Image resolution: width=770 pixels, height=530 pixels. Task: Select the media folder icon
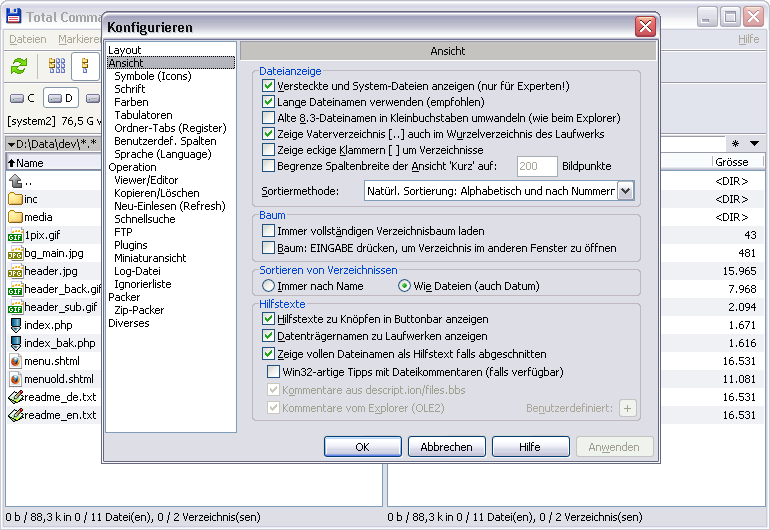pos(16,217)
